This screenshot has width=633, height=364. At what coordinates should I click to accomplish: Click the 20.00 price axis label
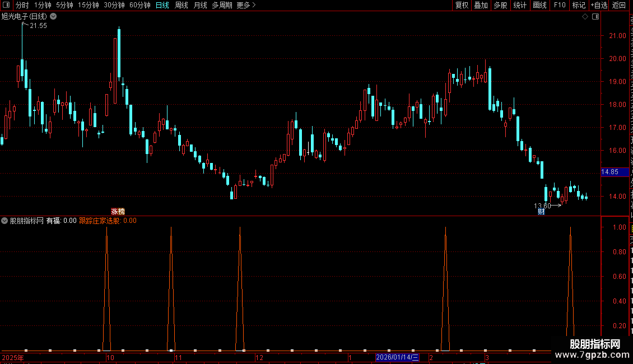coord(618,58)
